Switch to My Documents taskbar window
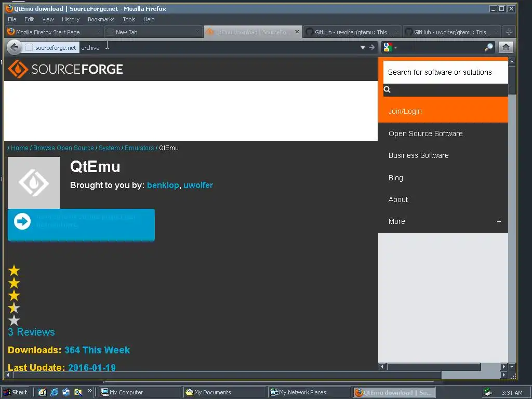532x399 pixels. tap(225, 392)
